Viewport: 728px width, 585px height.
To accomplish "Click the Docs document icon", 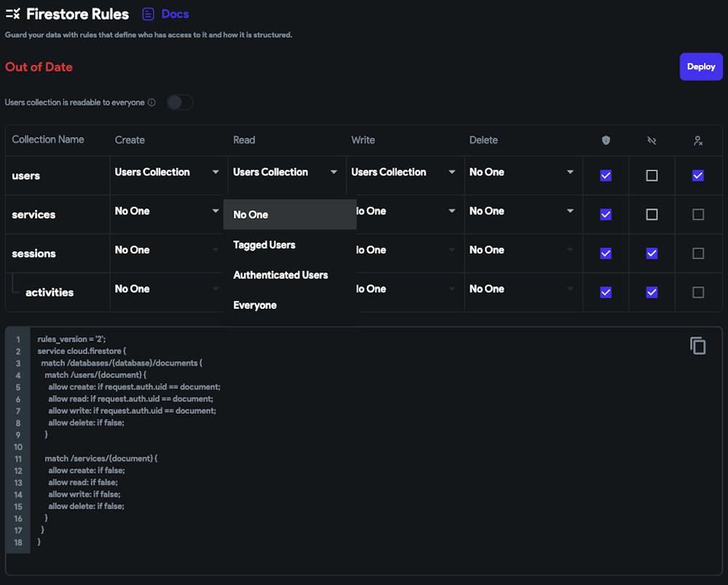I will pos(149,14).
